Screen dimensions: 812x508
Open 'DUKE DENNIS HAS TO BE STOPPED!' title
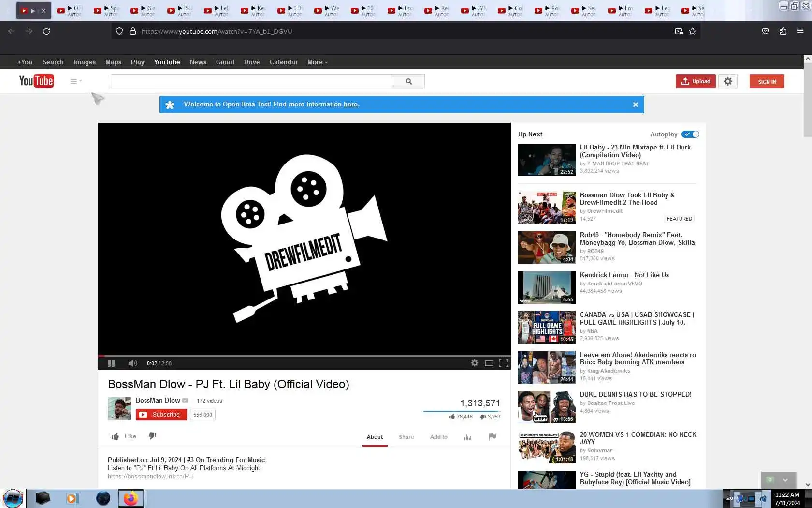coord(636,395)
